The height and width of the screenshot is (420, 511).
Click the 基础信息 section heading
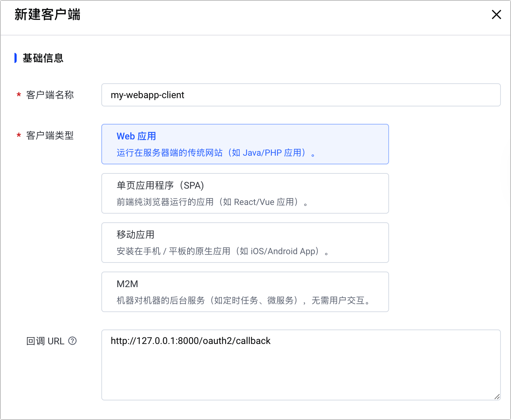point(43,58)
